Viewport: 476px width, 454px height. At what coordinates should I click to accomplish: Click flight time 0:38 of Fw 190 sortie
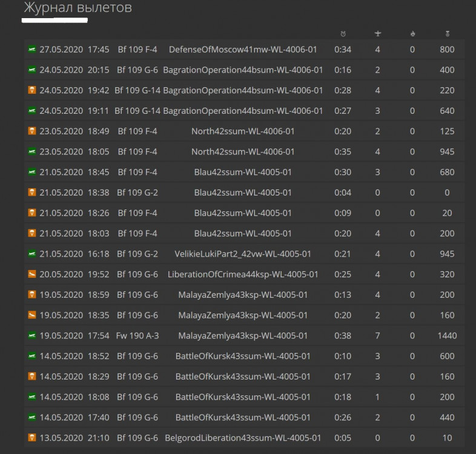point(343,335)
